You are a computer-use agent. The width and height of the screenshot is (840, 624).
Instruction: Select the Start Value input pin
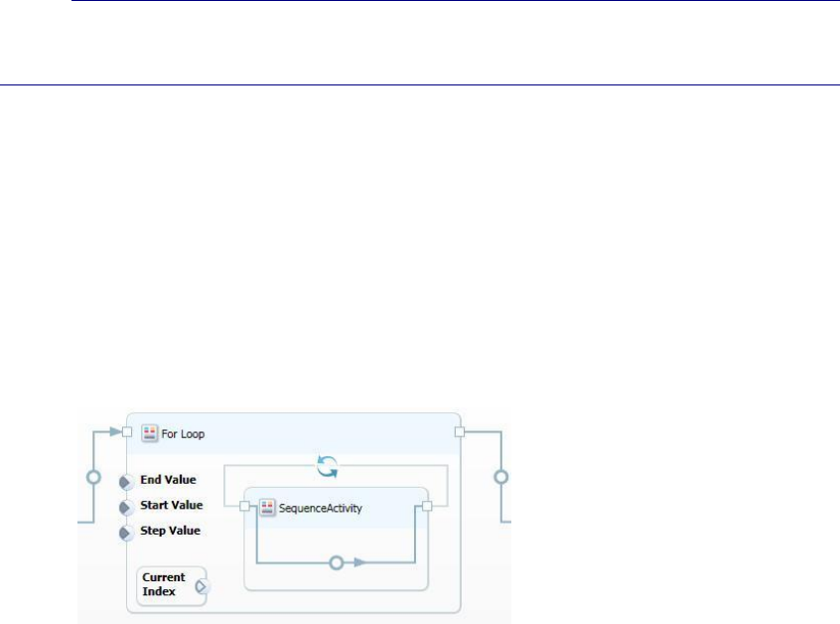pyautogui.click(x=125, y=507)
